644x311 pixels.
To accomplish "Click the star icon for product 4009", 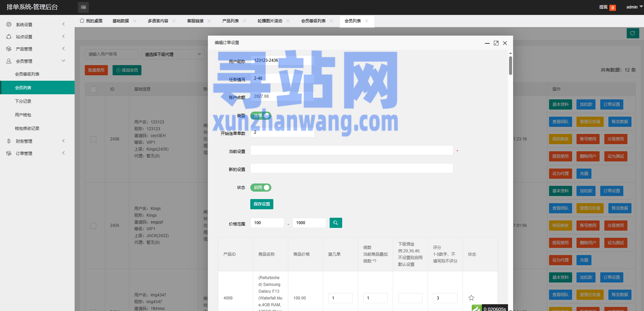I will point(471,298).
